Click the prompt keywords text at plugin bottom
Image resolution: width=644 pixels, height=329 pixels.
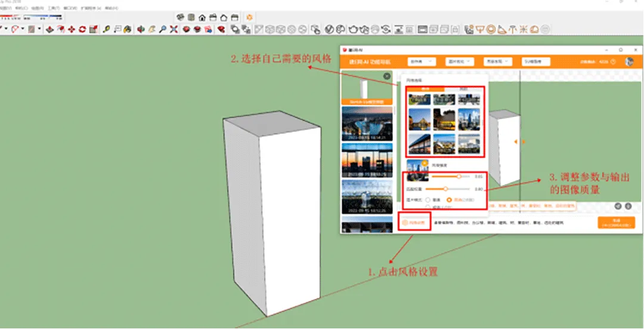(x=498, y=223)
